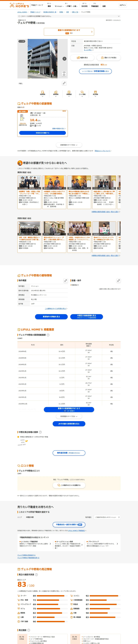This screenshot has width=138, height=644.
Task: Click the 空室状況を確認する button
Action: [43, 133]
